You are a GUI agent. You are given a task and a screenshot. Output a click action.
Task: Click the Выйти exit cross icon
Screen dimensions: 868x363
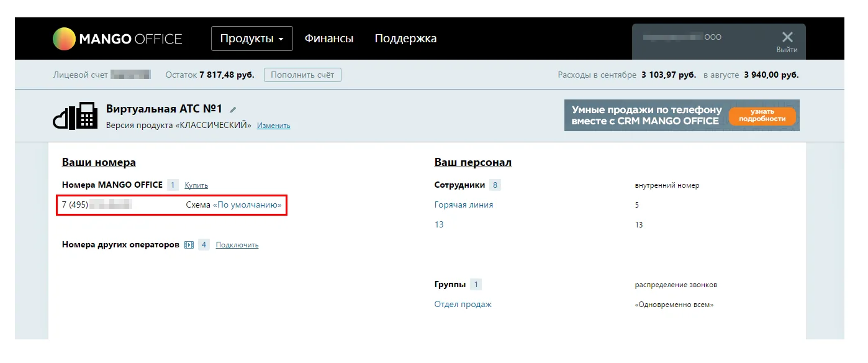point(787,37)
